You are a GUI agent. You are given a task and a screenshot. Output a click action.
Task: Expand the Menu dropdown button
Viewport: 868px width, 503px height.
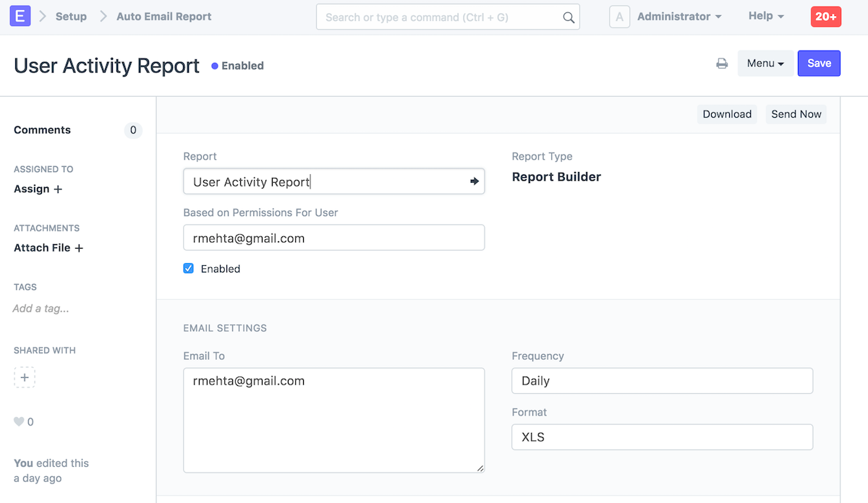[x=765, y=64]
